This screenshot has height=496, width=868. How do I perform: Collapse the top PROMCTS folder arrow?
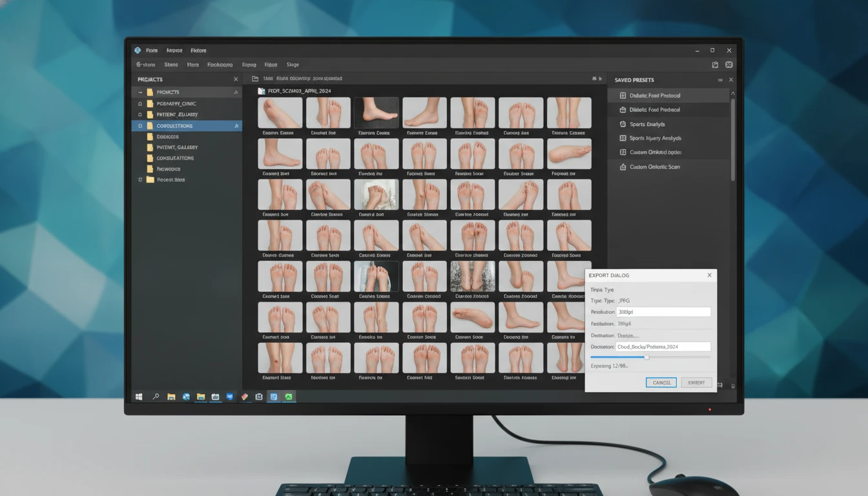click(140, 92)
